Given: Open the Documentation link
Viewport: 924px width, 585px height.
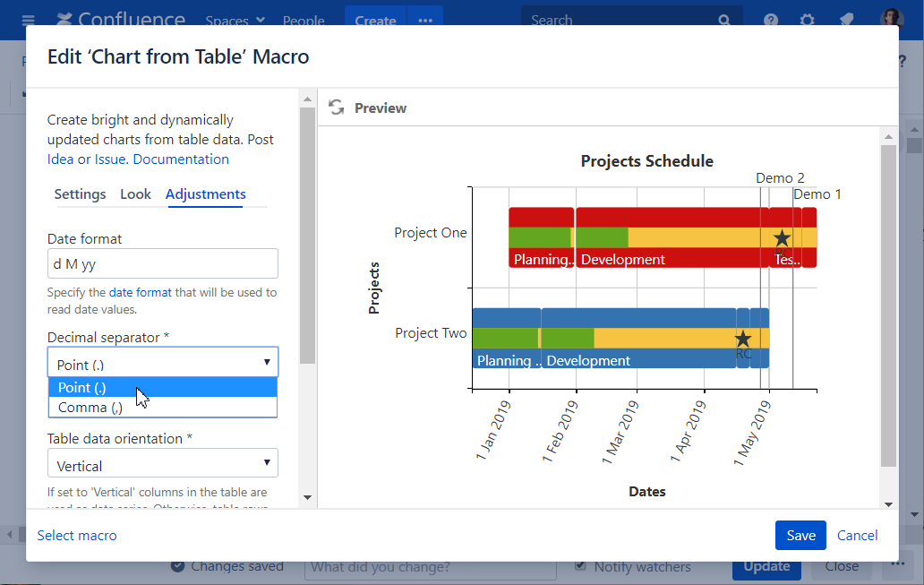Looking at the screenshot, I should (181, 159).
